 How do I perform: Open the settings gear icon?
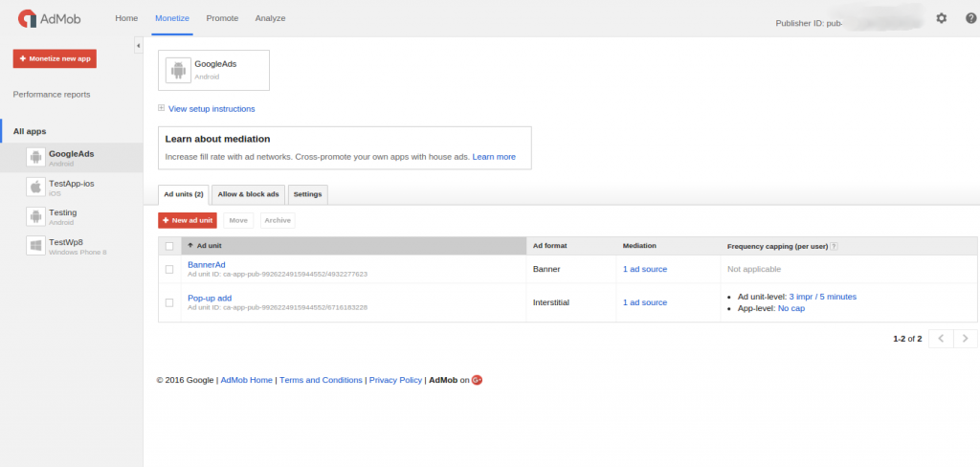(942, 18)
